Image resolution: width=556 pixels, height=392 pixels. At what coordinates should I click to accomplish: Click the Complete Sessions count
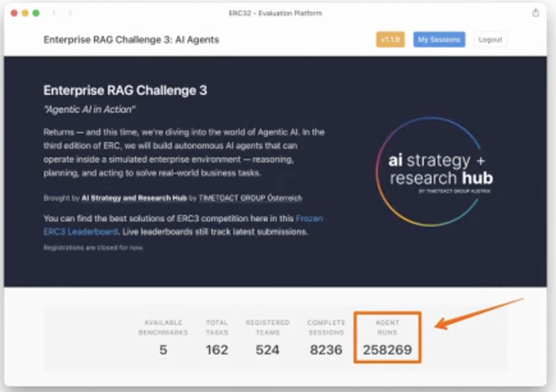click(326, 349)
